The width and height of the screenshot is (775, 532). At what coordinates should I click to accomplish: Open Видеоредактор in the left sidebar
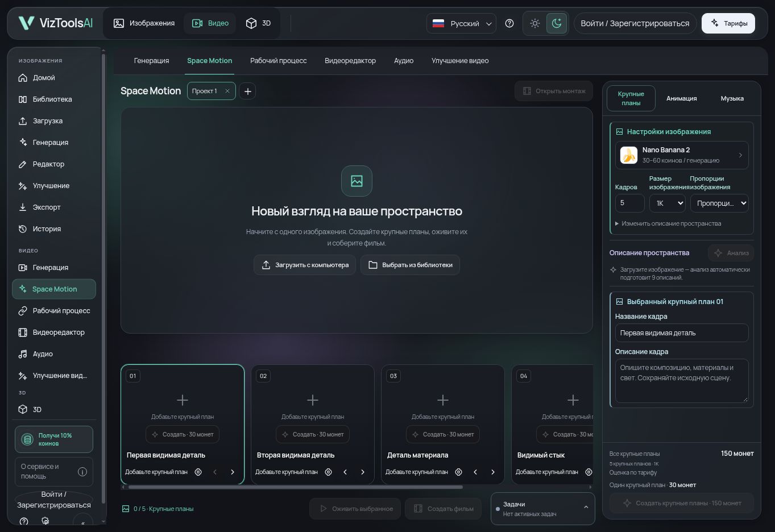pyautogui.click(x=54, y=332)
